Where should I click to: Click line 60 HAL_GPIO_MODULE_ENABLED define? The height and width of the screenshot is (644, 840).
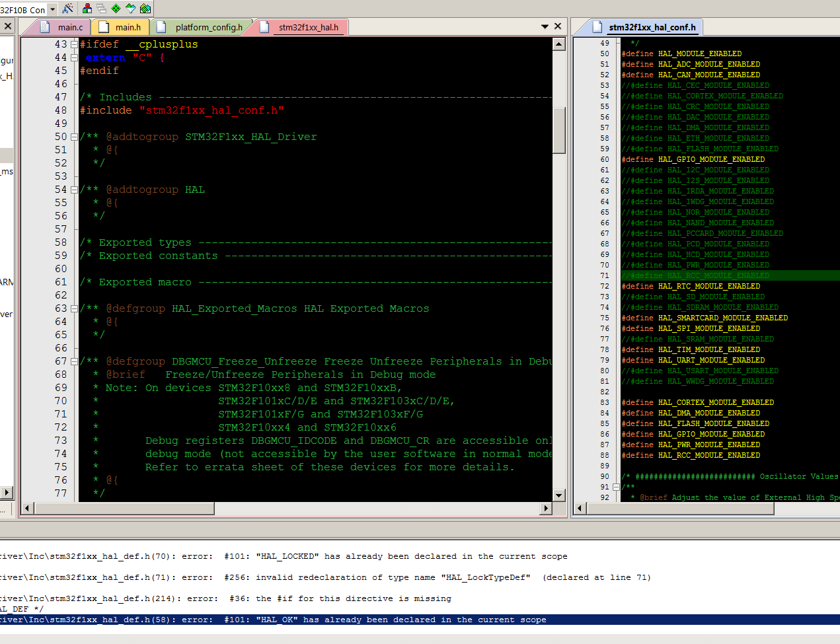point(693,159)
